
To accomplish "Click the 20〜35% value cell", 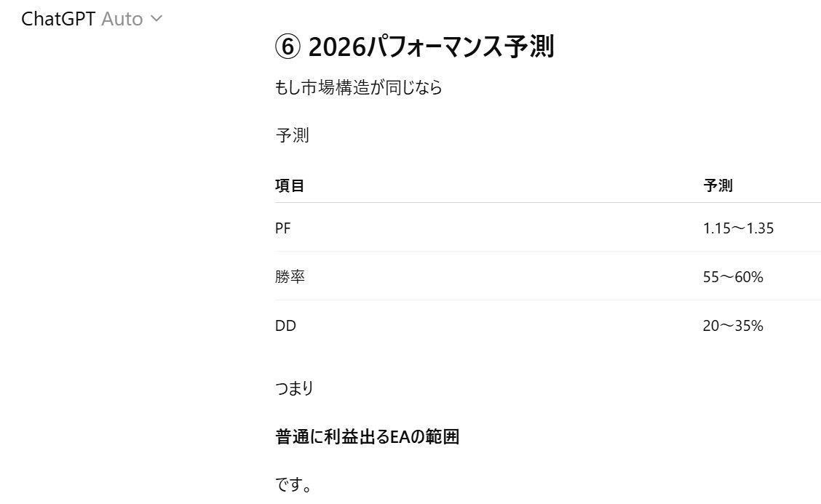I will [x=733, y=326].
